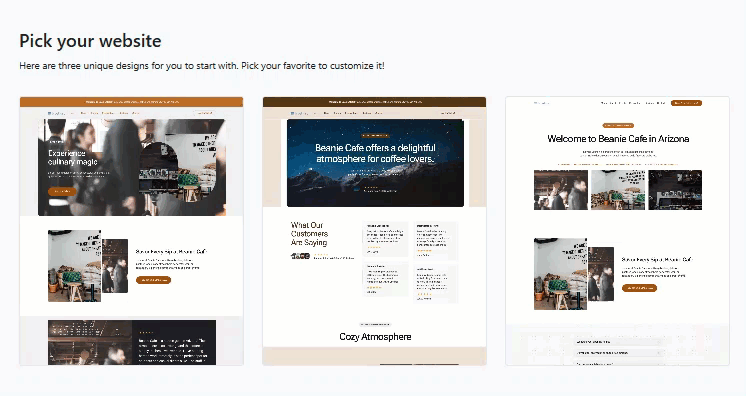
Task: Choose the third design titled Welcome to Beanie Cafe
Action: [618, 231]
